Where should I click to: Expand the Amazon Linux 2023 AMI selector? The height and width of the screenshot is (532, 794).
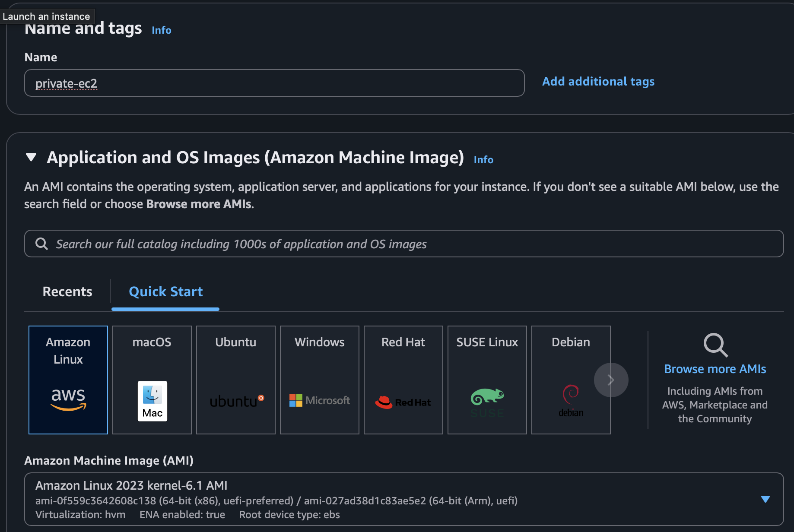389,499
